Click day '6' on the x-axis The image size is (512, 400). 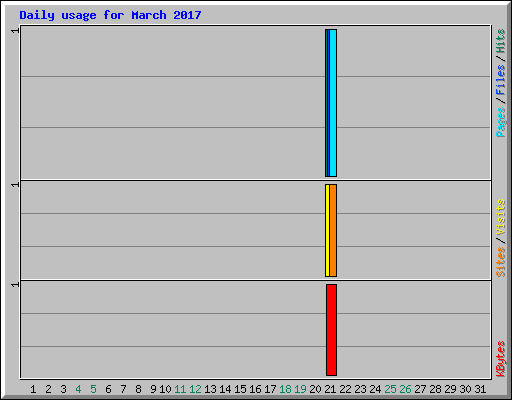(x=108, y=389)
